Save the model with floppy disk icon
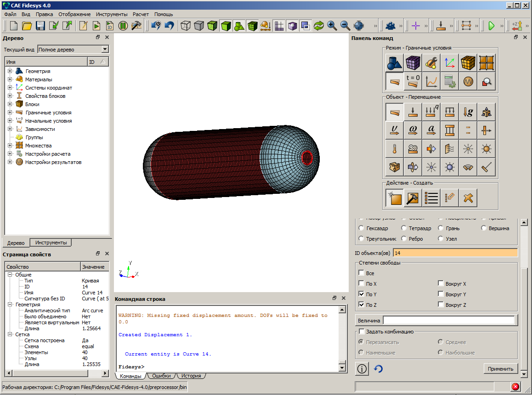The image size is (532, 395). pos(40,26)
